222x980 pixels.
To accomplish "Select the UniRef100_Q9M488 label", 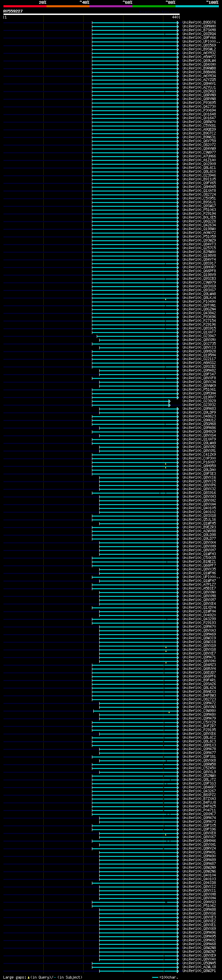I will coord(199,909).
